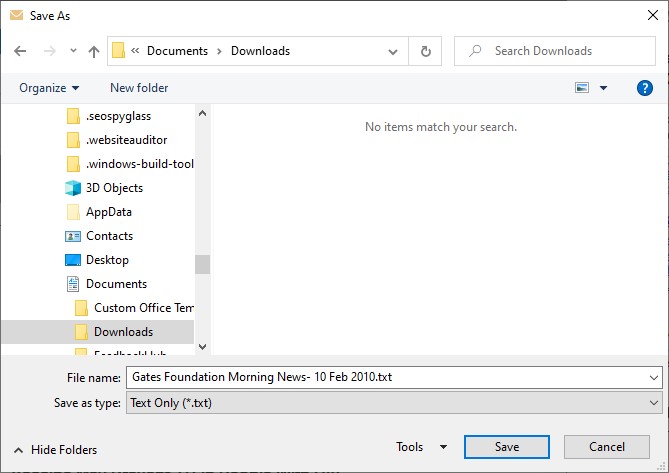Click the File name text field

(x=388, y=377)
